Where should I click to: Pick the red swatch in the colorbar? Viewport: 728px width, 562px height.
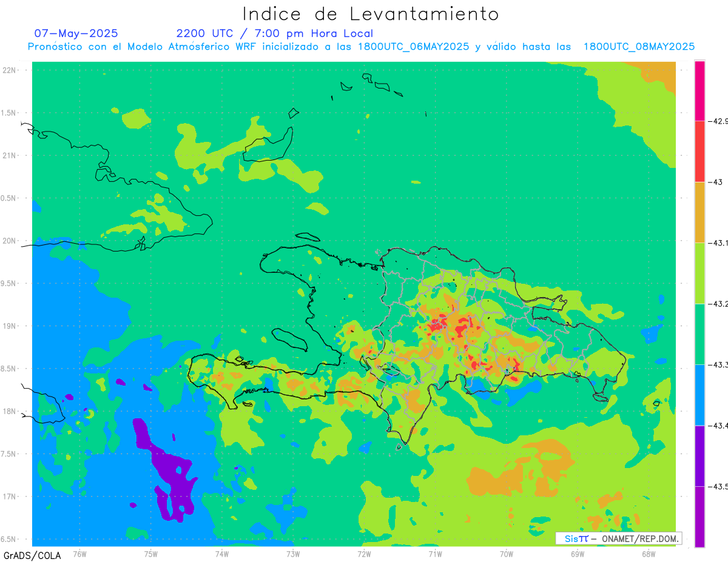pos(699,151)
